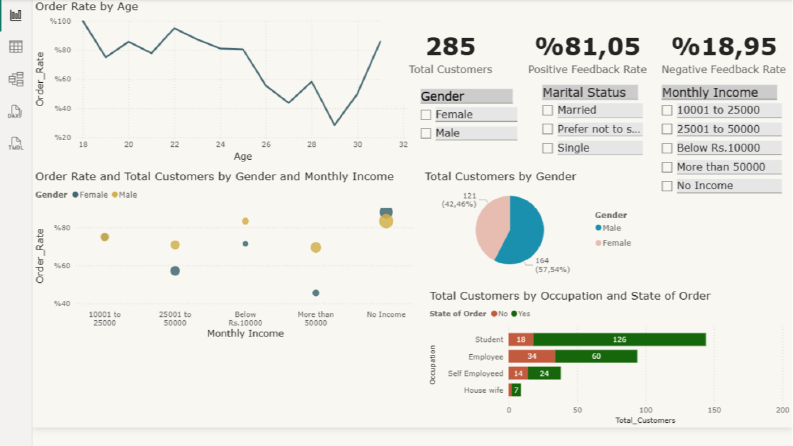
Task: Click the Student occupation label
Action: click(x=489, y=340)
